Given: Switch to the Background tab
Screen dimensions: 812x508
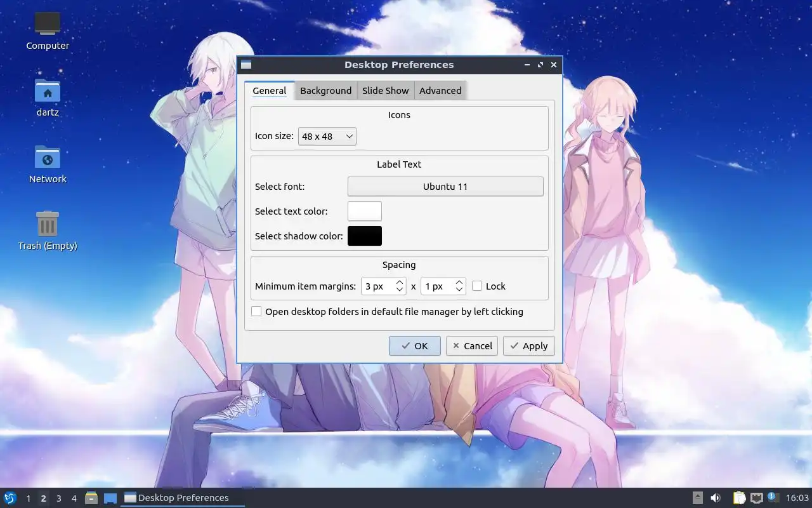Looking at the screenshot, I should [325, 91].
